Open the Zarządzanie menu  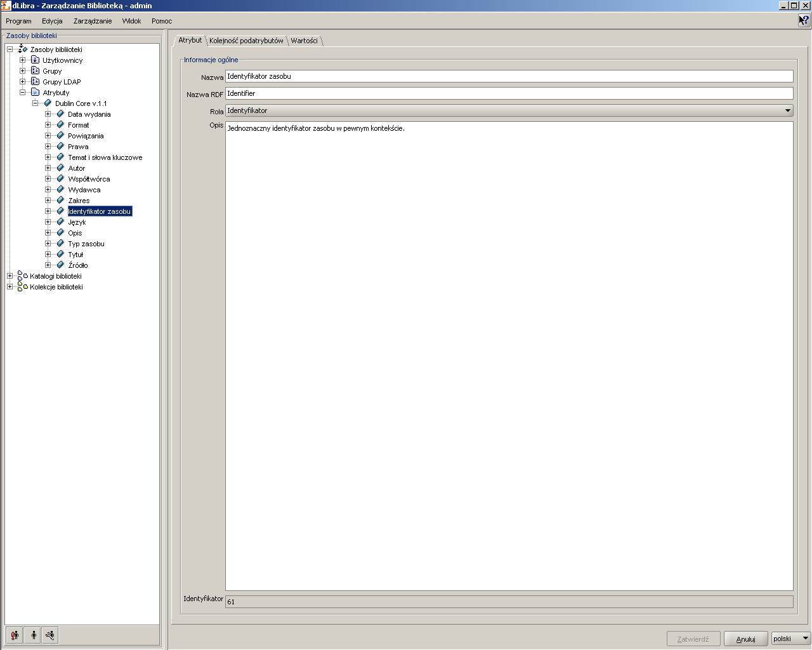93,21
